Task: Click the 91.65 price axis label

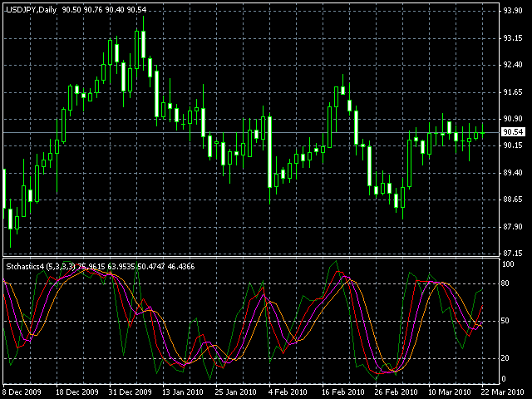Action: (513, 92)
